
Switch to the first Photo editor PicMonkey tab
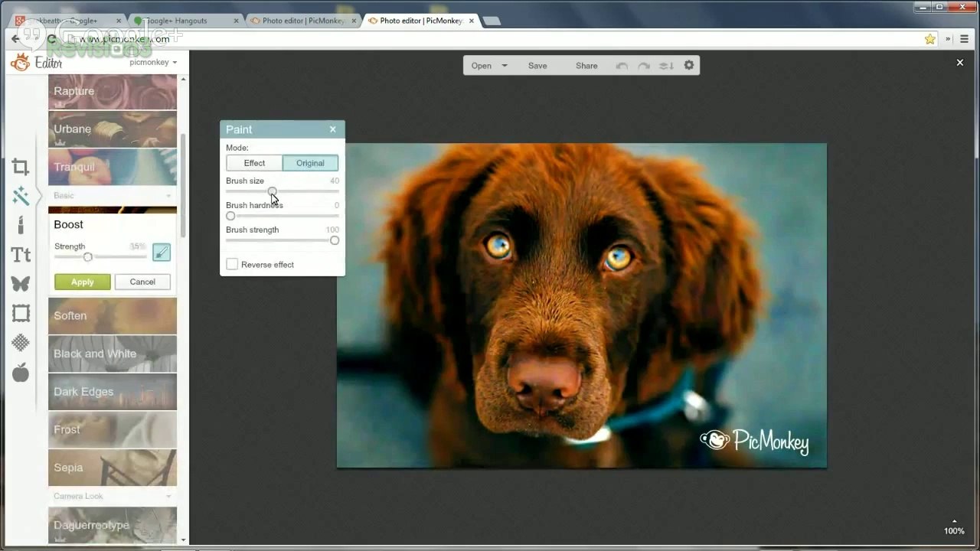302,21
